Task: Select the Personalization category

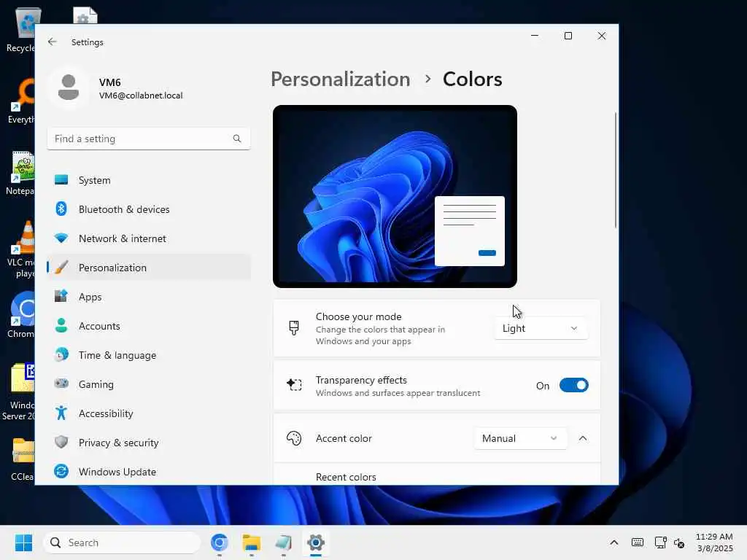Action: pos(149,268)
